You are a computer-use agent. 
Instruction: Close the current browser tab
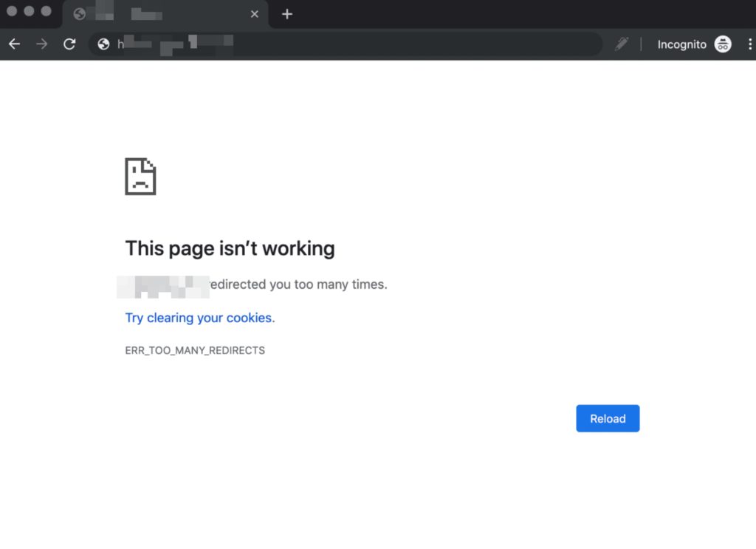[x=255, y=14]
